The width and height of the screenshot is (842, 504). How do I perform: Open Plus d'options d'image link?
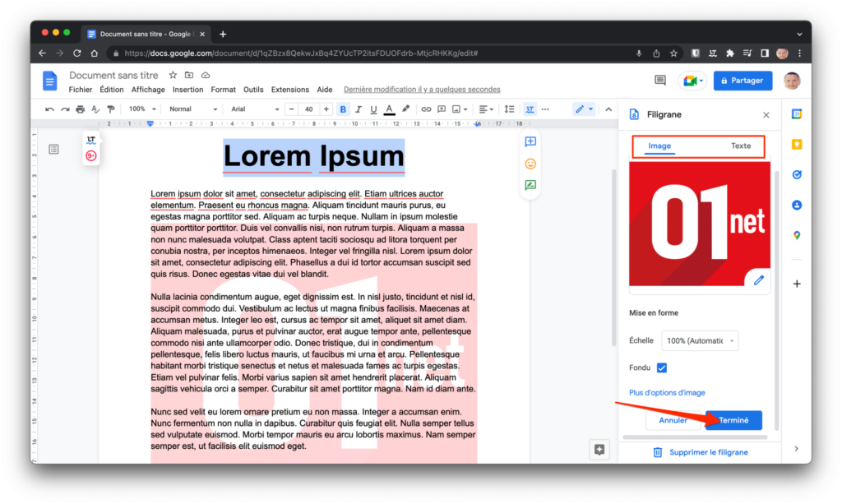pos(667,393)
